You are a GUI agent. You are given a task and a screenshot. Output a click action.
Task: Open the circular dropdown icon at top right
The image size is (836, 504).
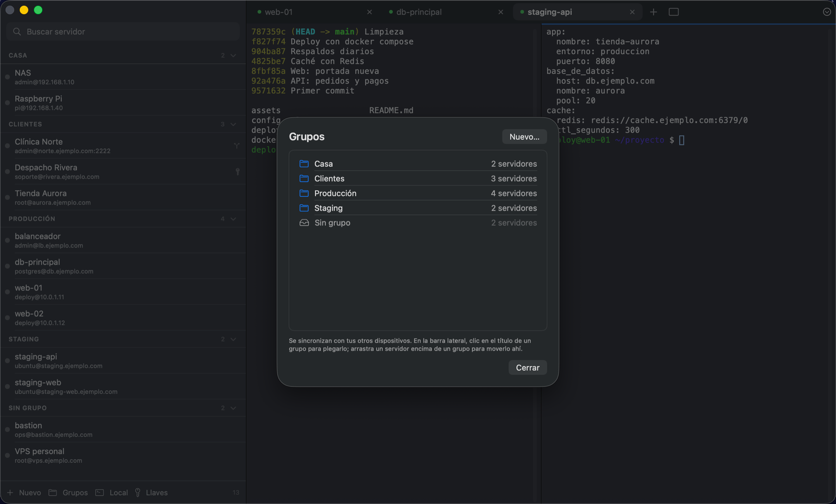tap(827, 12)
